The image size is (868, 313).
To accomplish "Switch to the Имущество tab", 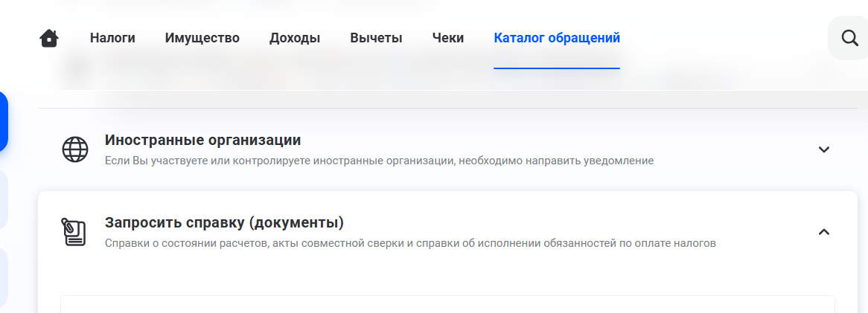I will 202,38.
